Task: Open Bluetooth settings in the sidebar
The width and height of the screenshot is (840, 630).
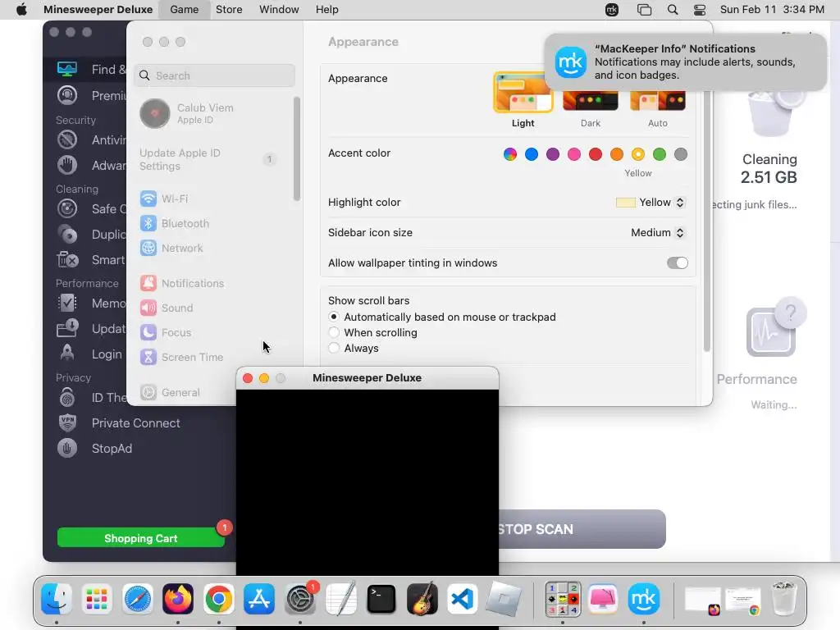Action: pyautogui.click(x=175, y=223)
